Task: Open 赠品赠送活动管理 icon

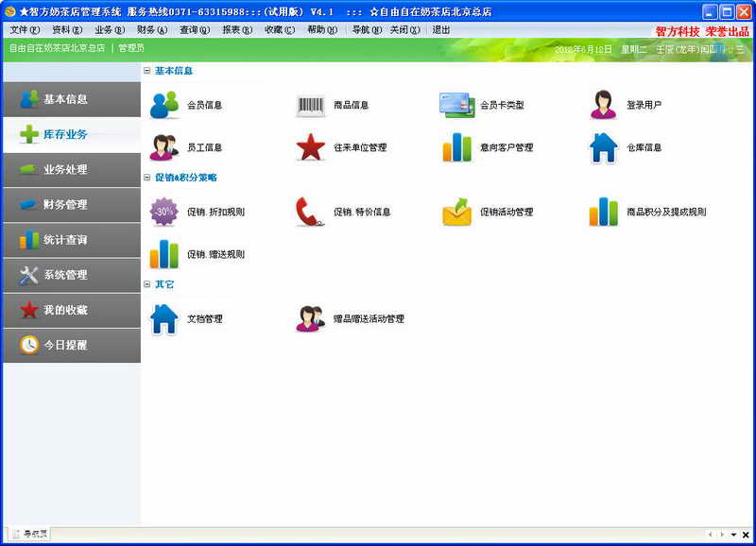Action: pyautogui.click(x=310, y=318)
